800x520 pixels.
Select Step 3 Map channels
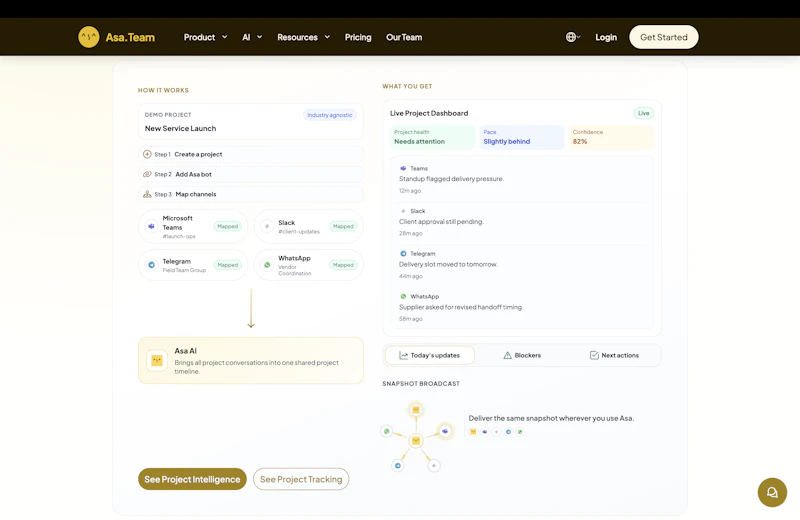point(251,194)
